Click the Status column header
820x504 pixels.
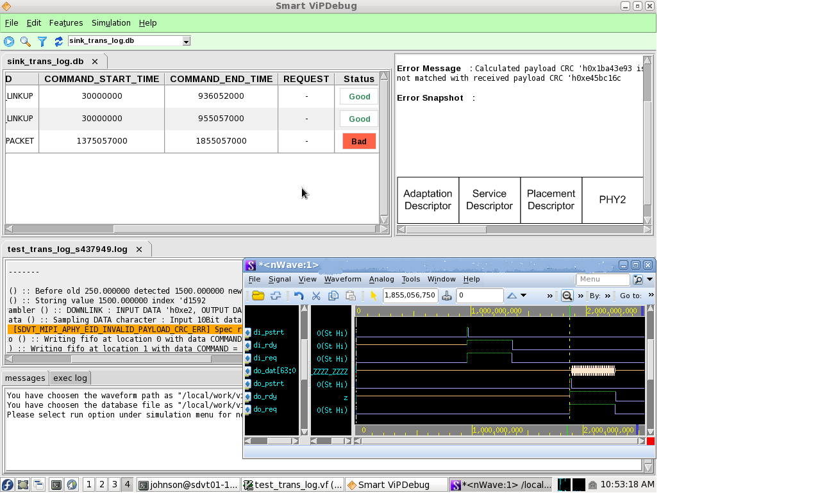point(359,79)
